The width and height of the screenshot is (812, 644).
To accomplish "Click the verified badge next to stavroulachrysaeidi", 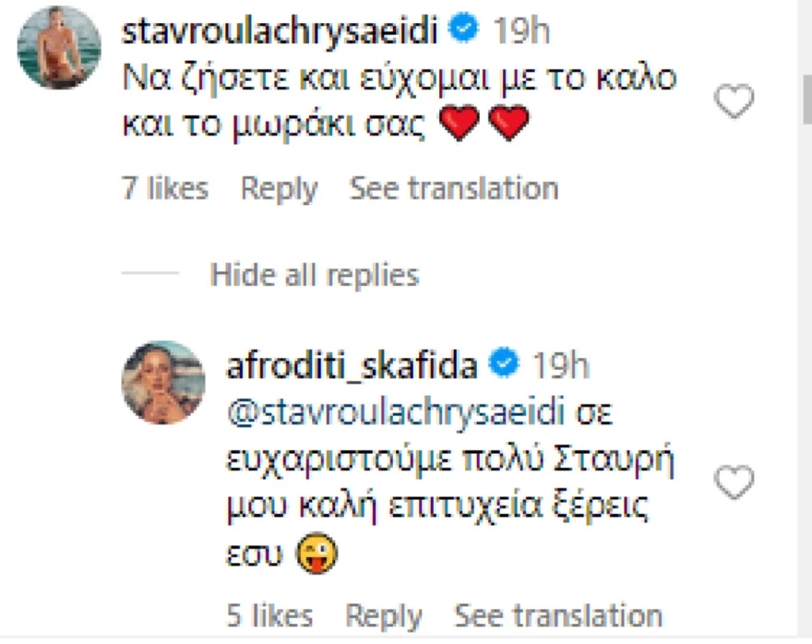I will tap(465, 29).
